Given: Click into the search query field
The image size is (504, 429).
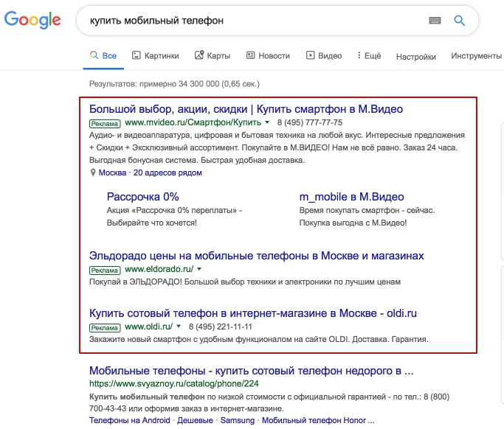Looking at the screenshot, I should pyautogui.click(x=251, y=21).
